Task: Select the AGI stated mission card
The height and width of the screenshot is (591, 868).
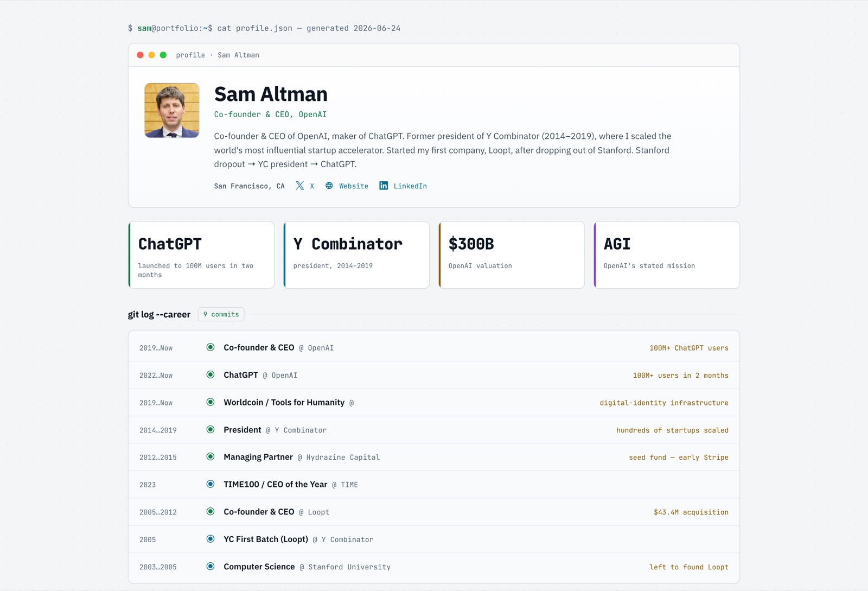Action: [667, 255]
